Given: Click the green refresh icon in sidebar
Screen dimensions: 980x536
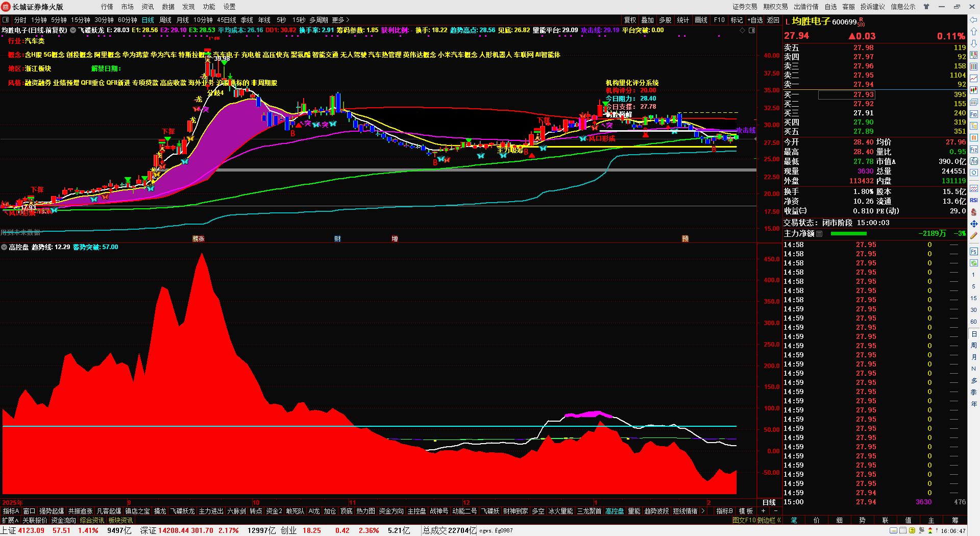Looking at the screenshot, I should click(x=974, y=263).
